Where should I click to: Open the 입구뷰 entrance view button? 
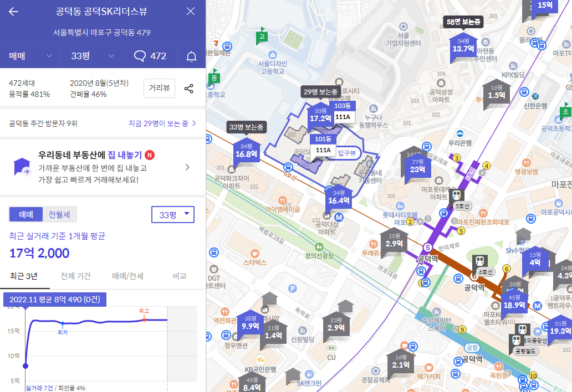pos(346,153)
